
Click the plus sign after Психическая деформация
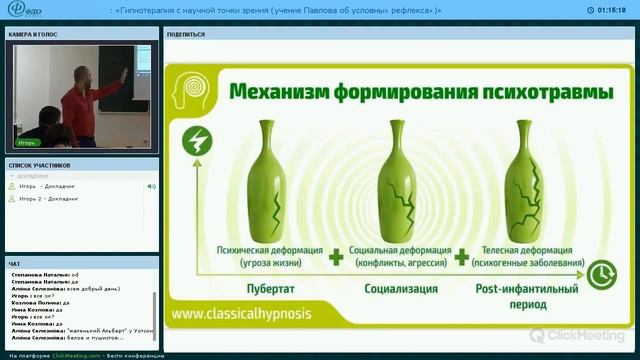click(336, 257)
